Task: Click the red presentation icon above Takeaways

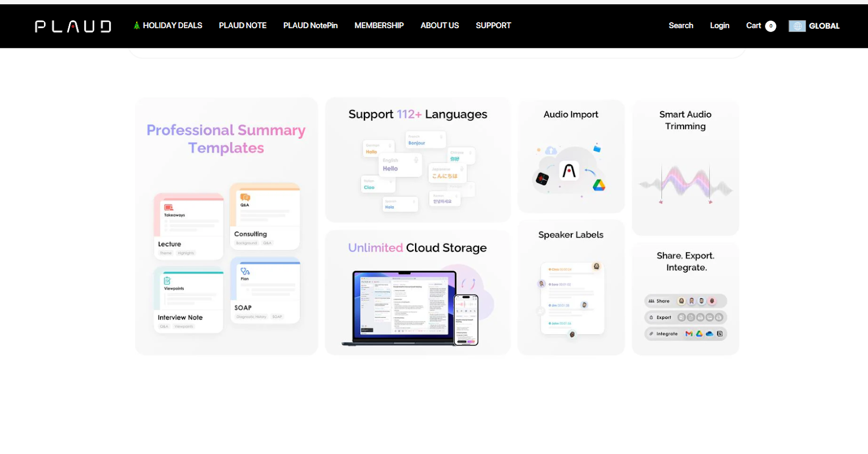Action: click(x=169, y=207)
